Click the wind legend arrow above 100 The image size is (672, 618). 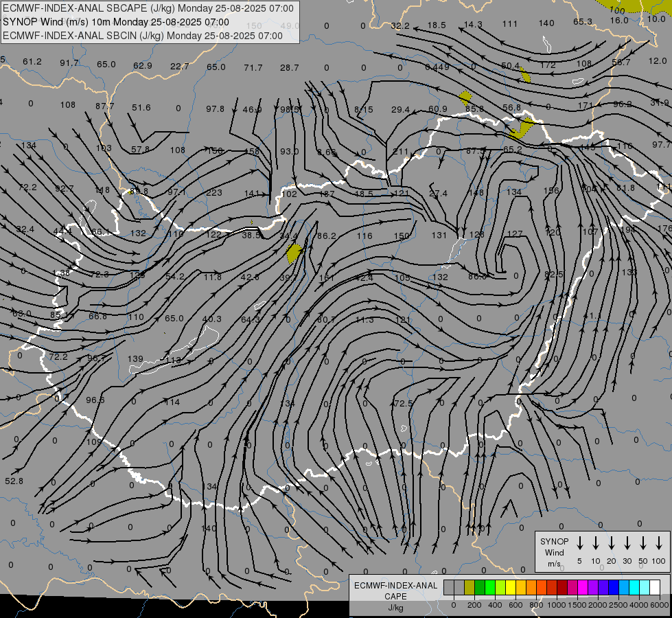pos(659,542)
